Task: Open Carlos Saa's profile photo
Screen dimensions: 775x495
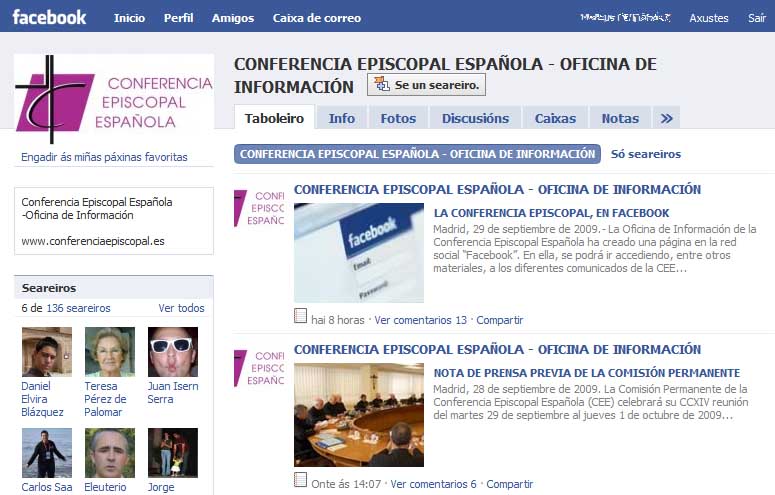Action: pos(47,453)
